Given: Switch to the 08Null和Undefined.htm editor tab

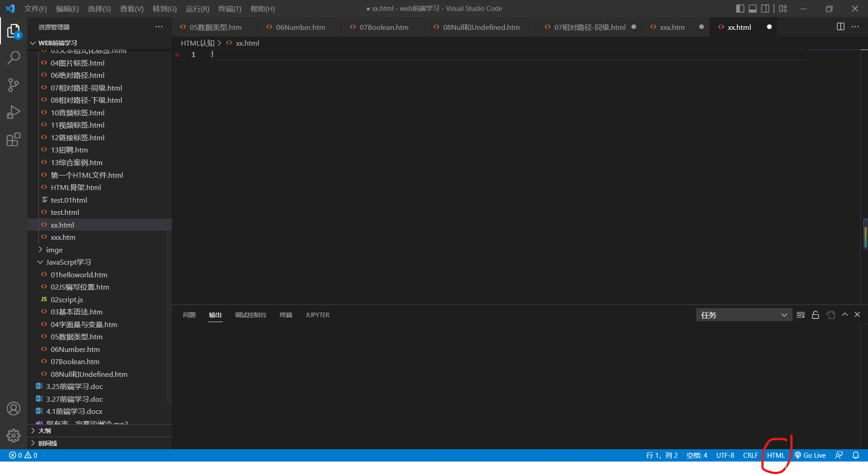Looking at the screenshot, I should tap(481, 27).
